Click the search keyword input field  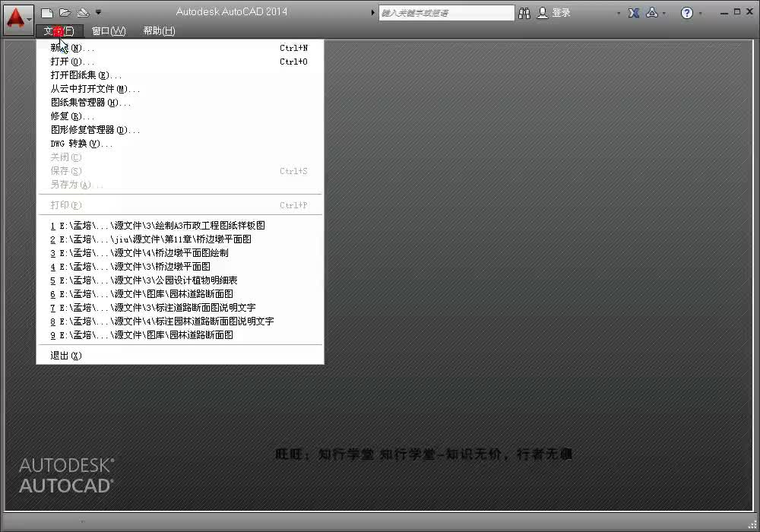click(x=446, y=13)
